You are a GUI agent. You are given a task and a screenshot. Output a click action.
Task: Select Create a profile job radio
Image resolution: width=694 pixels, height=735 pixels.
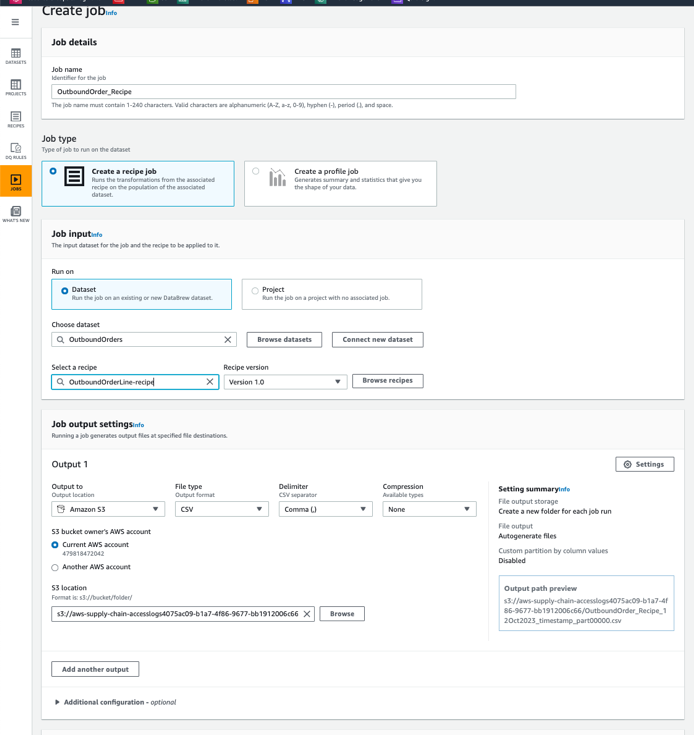[255, 171]
